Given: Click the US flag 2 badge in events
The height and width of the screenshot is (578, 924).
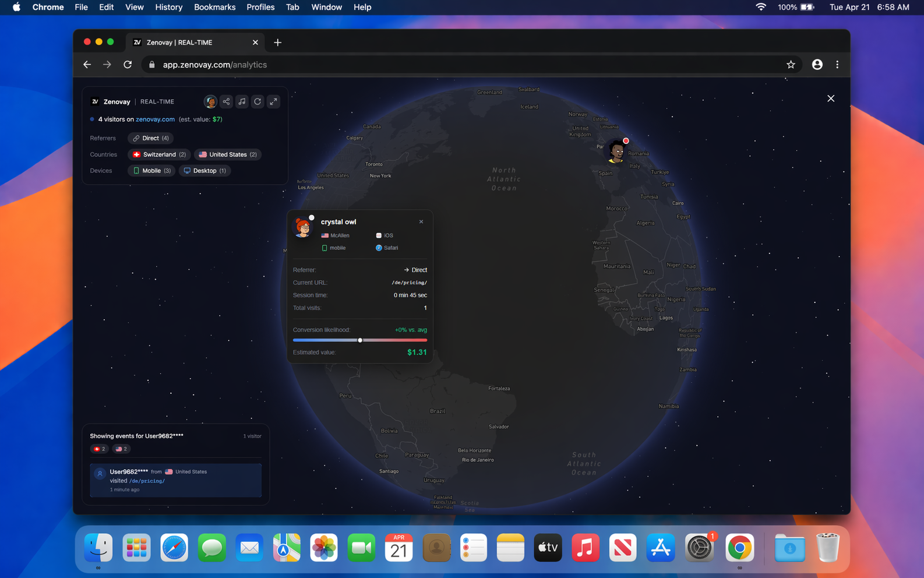Looking at the screenshot, I should pos(121,449).
